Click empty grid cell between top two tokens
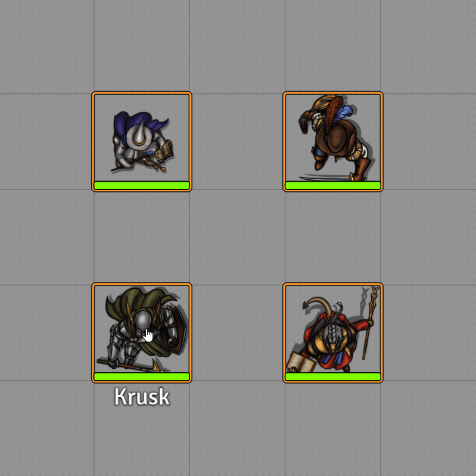 tap(237, 141)
